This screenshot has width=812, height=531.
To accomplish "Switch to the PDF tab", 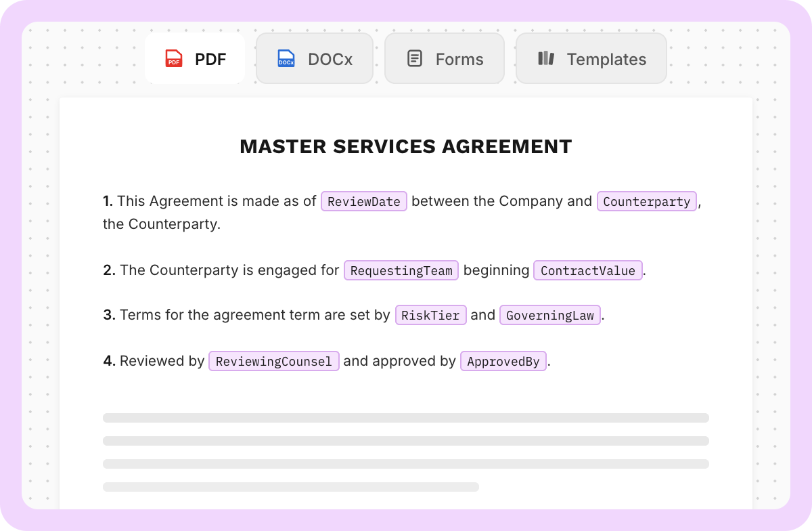I will tap(195, 59).
